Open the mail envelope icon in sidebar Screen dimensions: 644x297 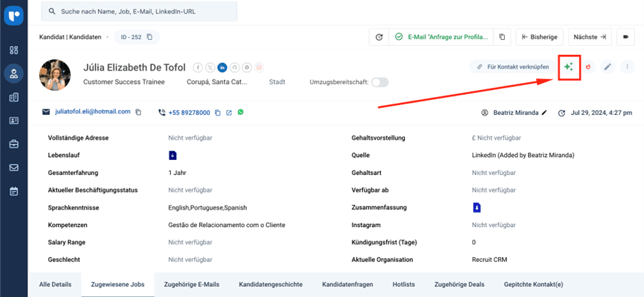pos(14,168)
